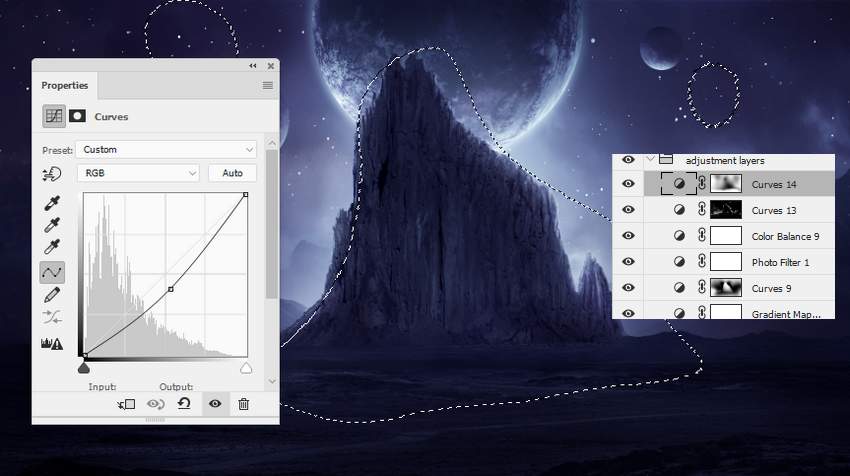Click the Curves 14 adjustment layer icon
The image size is (850, 476).
(679, 184)
